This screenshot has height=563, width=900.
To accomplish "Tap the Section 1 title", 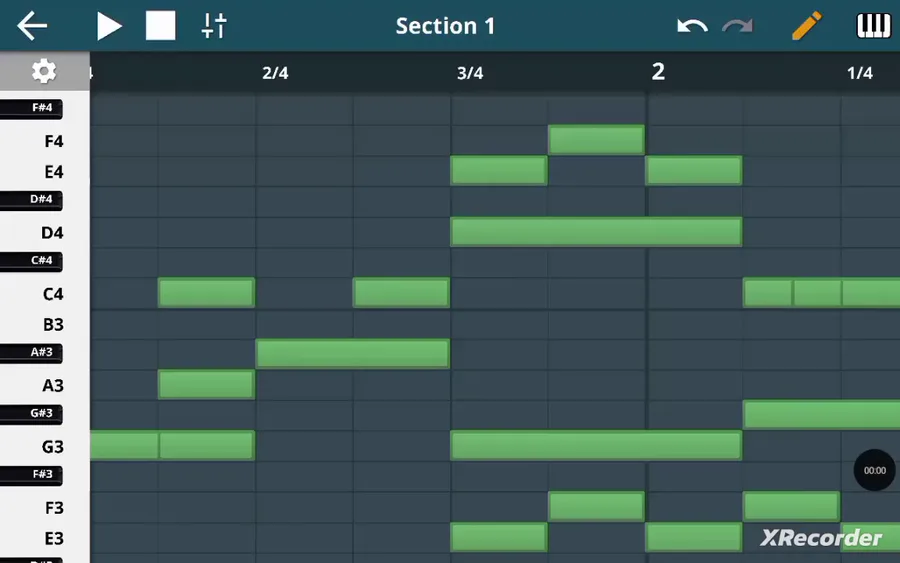I will pyautogui.click(x=445, y=26).
